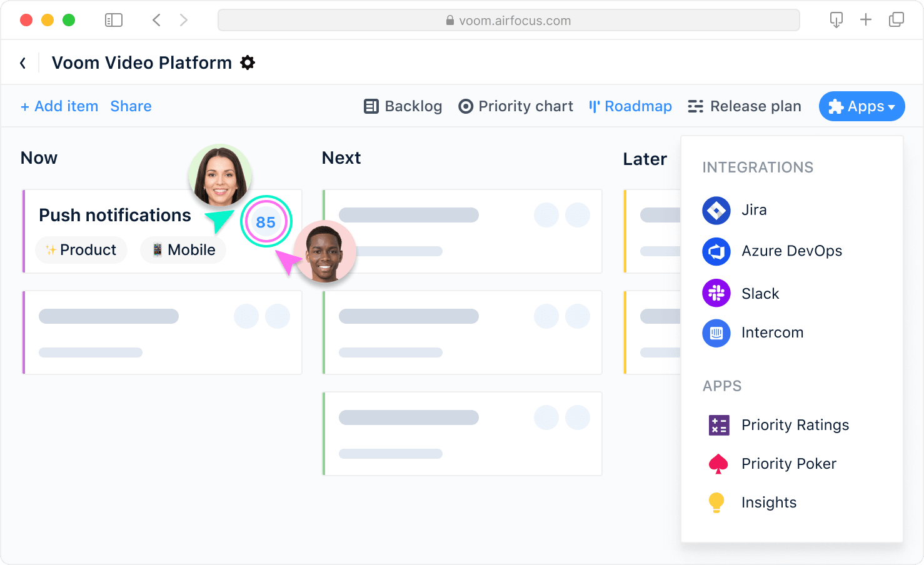Open project settings via the gear icon
Image resolution: width=924 pixels, height=565 pixels.
pos(248,62)
